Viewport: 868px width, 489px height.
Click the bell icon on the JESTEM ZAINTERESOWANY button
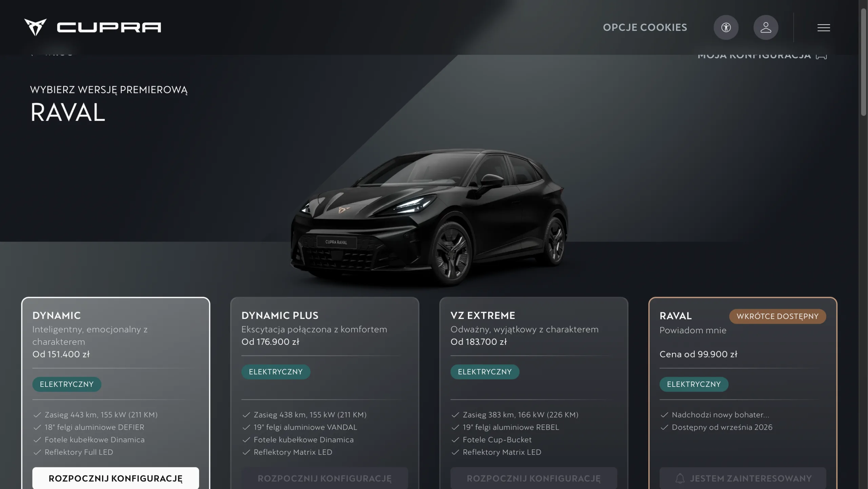(680, 478)
